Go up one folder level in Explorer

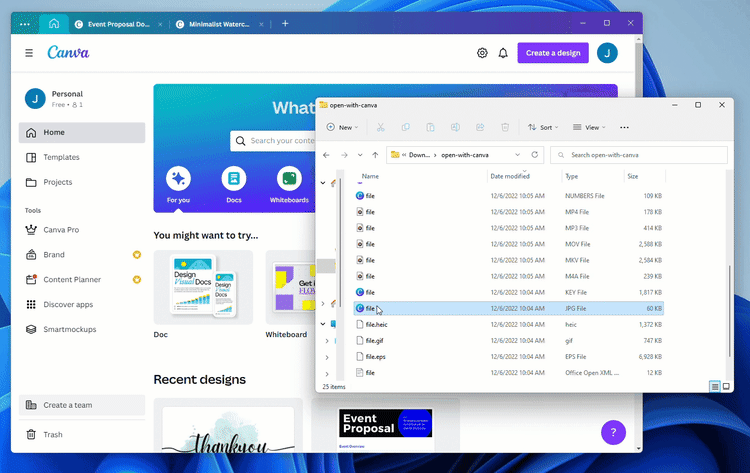(x=375, y=155)
